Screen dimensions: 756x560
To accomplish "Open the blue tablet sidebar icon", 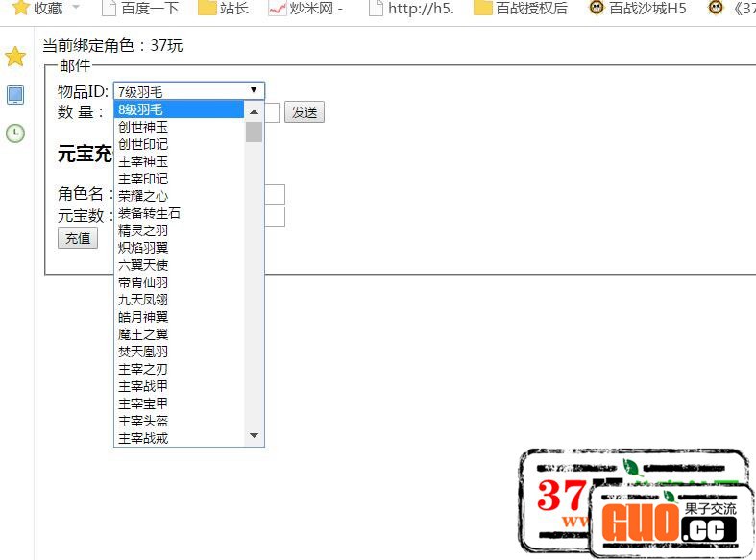I will tap(15, 95).
